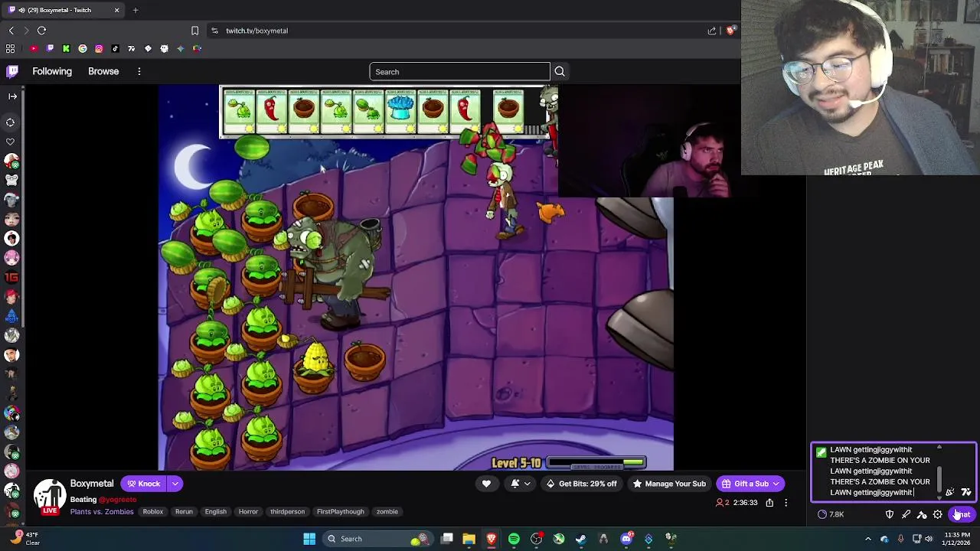Bookmark this page with bookmark icon

194,31
